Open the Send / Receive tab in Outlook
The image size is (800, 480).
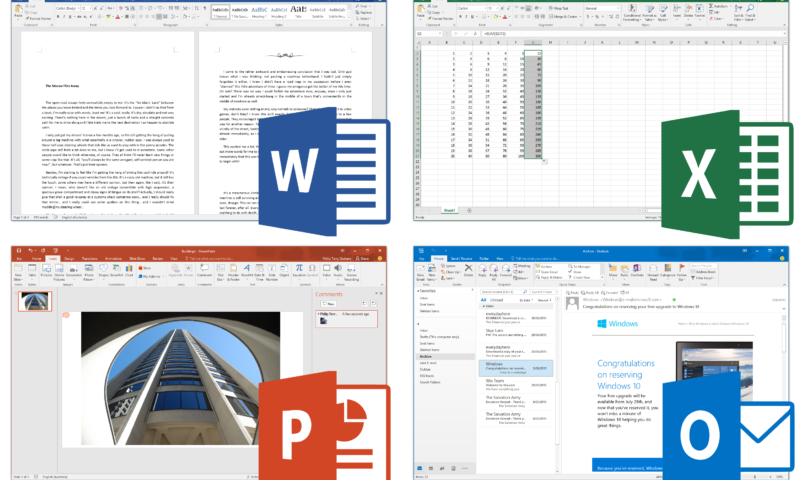[461, 259]
